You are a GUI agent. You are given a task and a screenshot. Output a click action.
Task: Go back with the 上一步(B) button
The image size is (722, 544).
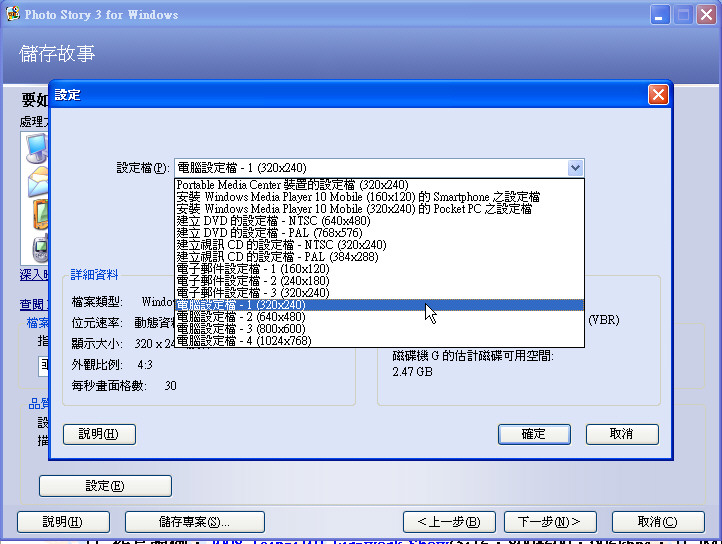pyautogui.click(x=448, y=522)
